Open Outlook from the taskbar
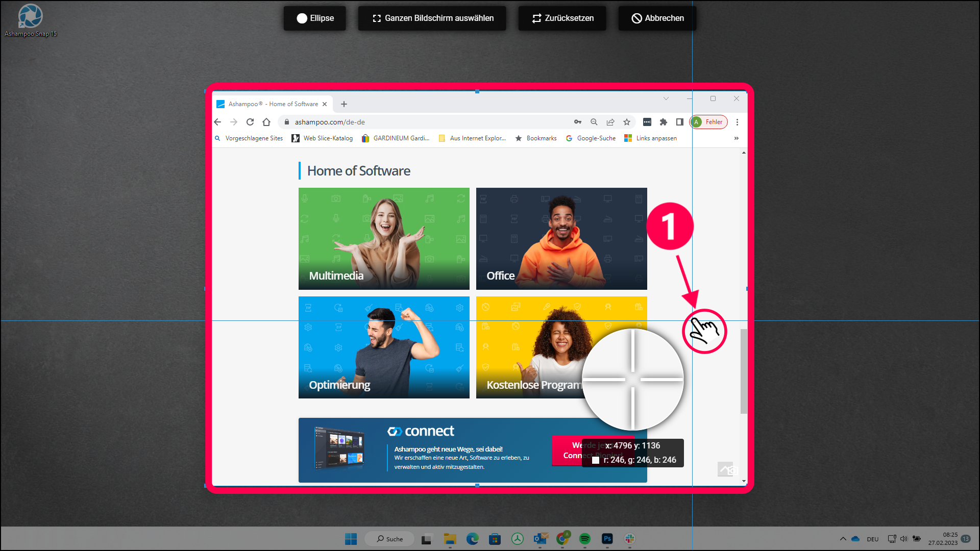Image resolution: width=980 pixels, height=551 pixels. [540, 539]
